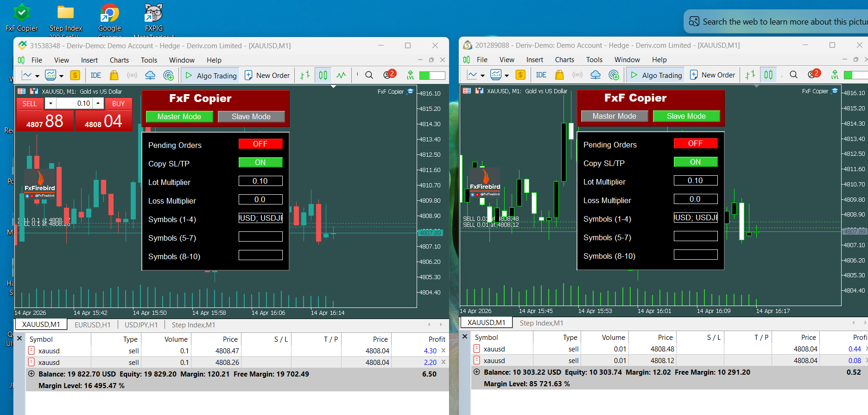
Task: Switch to USDJPY,H1 chart tab
Action: [141, 325]
